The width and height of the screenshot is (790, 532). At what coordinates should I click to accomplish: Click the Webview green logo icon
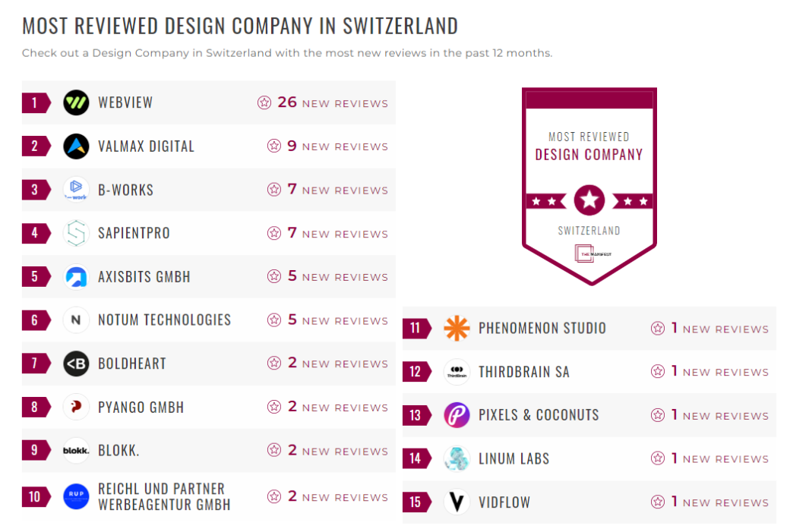click(x=76, y=102)
